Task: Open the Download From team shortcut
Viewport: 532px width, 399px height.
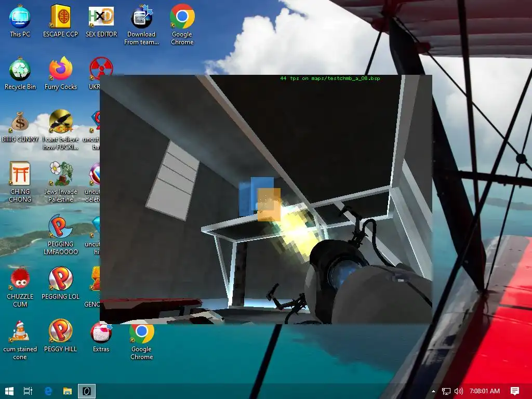Action: [141, 25]
